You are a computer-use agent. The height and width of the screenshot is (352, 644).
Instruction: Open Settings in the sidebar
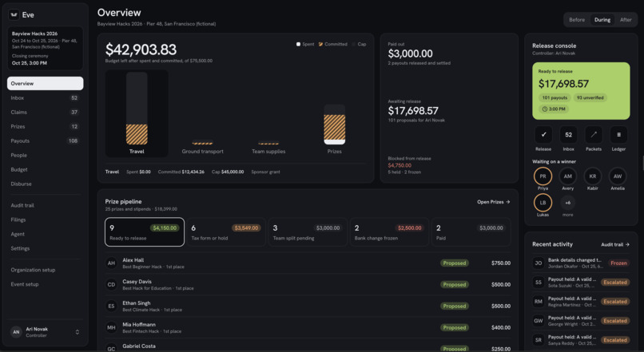click(46, 248)
